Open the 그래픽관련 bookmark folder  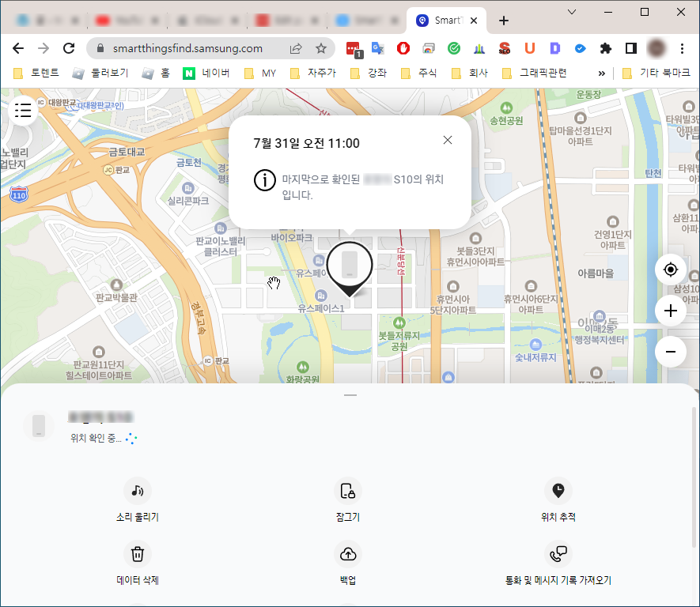coord(535,74)
